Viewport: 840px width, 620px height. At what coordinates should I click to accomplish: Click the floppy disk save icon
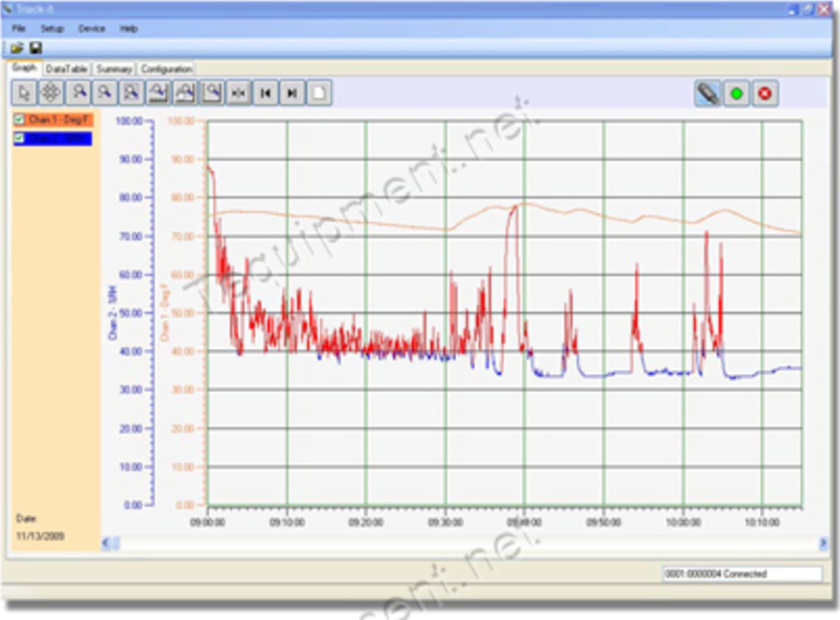[x=35, y=48]
